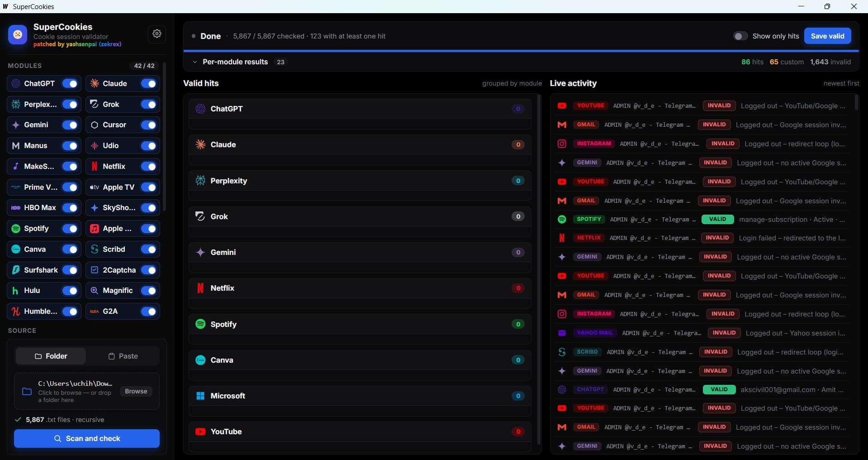The height and width of the screenshot is (460, 868).
Task: Click the Magnific magnifier icon
Action: (x=95, y=291)
